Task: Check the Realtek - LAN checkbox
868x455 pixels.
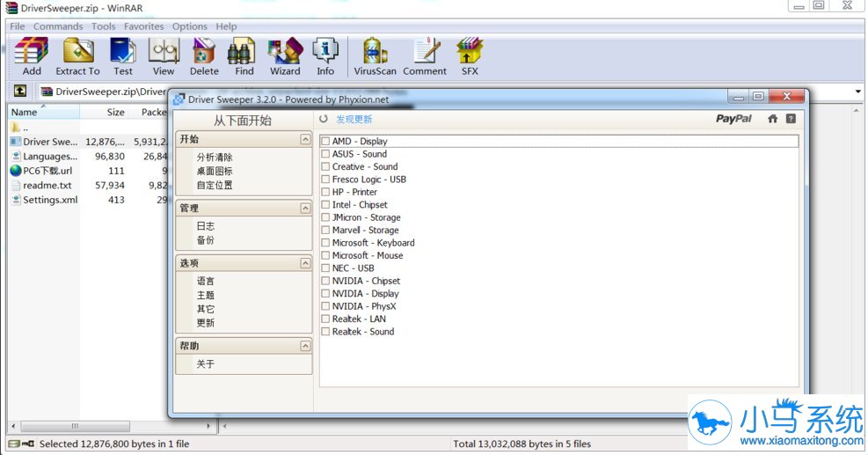Action: click(325, 319)
